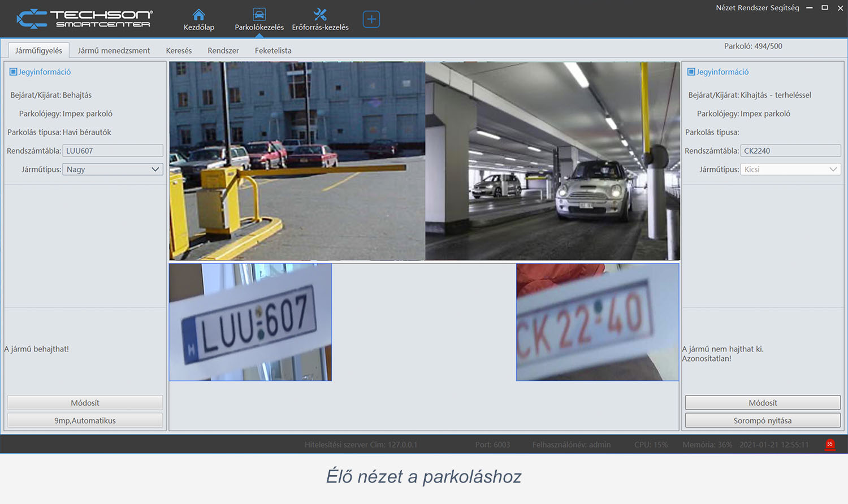Switch to the Jármű menedzsment tab
The image size is (848, 504).
click(x=114, y=50)
